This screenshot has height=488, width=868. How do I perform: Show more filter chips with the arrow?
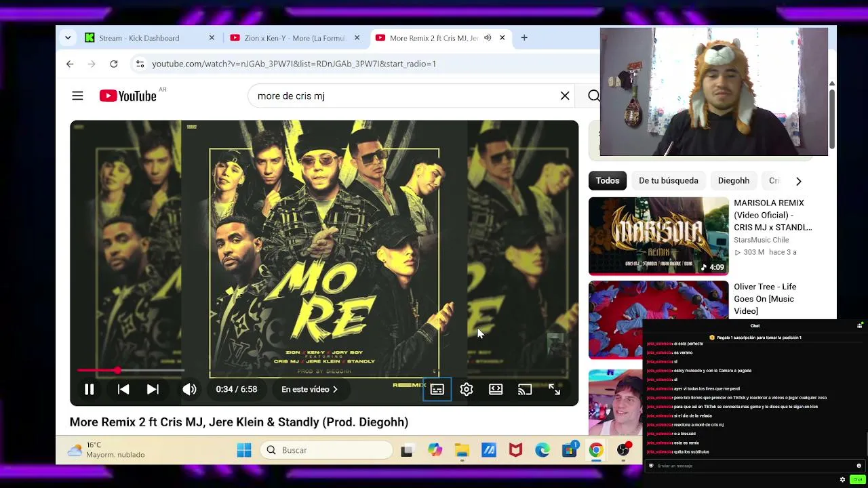pos(798,181)
